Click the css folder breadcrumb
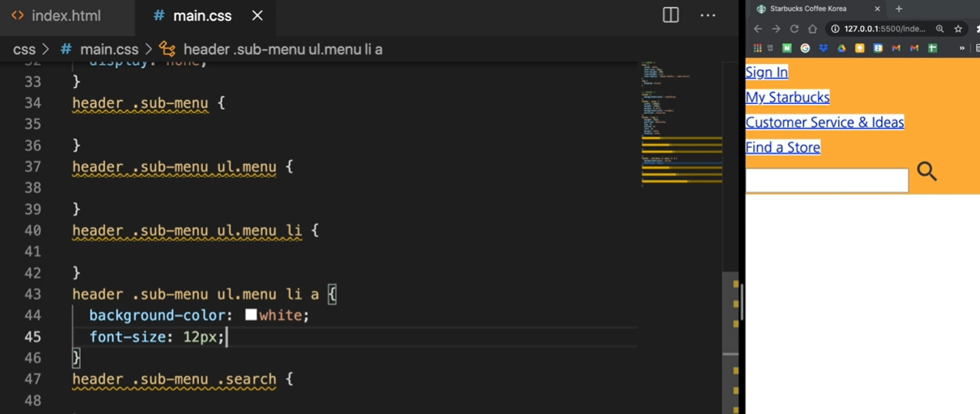The image size is (980, 414). click(25, 49)
